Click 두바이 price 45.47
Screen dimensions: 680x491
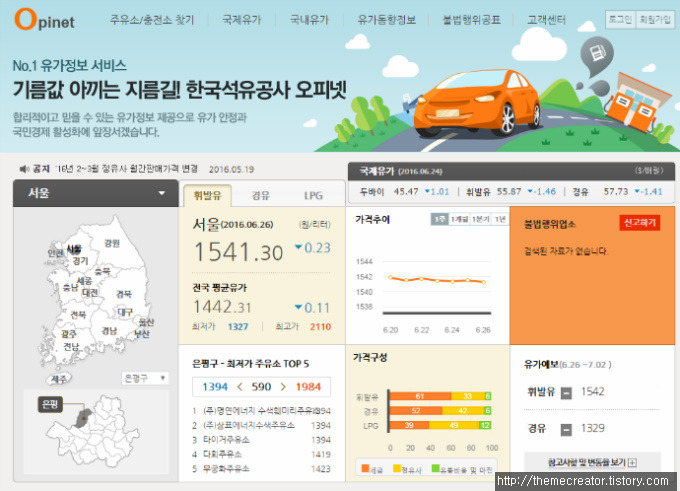coord(406,192)
